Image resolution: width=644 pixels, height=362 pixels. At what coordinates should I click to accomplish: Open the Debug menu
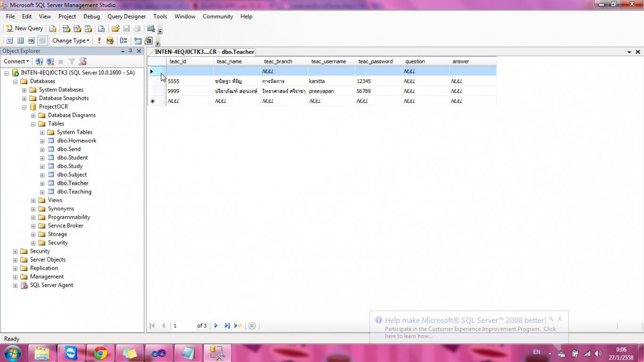tap(91, 16)
